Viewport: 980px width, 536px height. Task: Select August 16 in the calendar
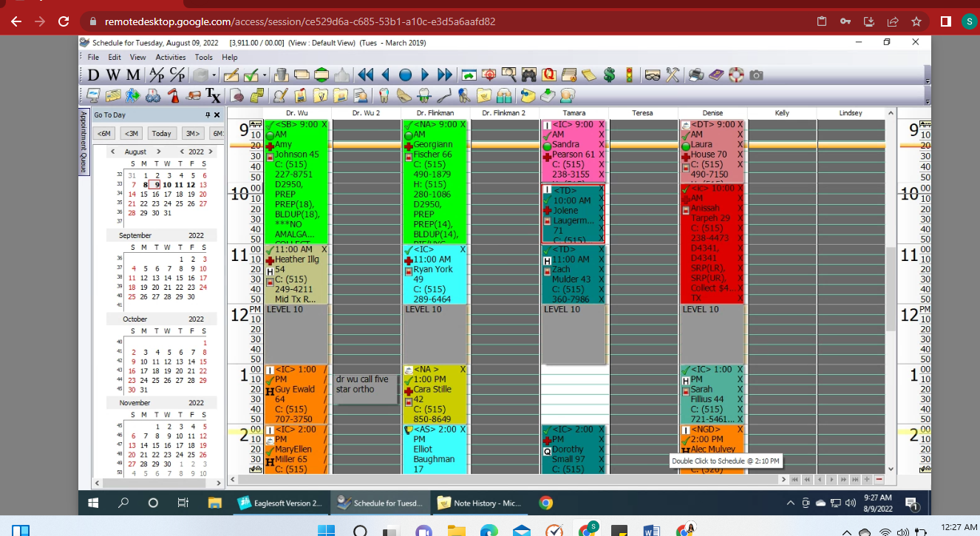coord(155,194)
